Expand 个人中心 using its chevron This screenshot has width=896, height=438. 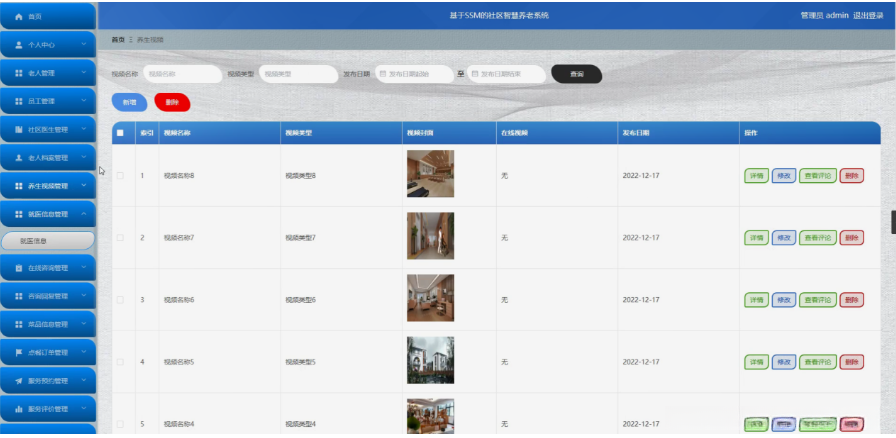pyautogui.click(x=84, y=45)
